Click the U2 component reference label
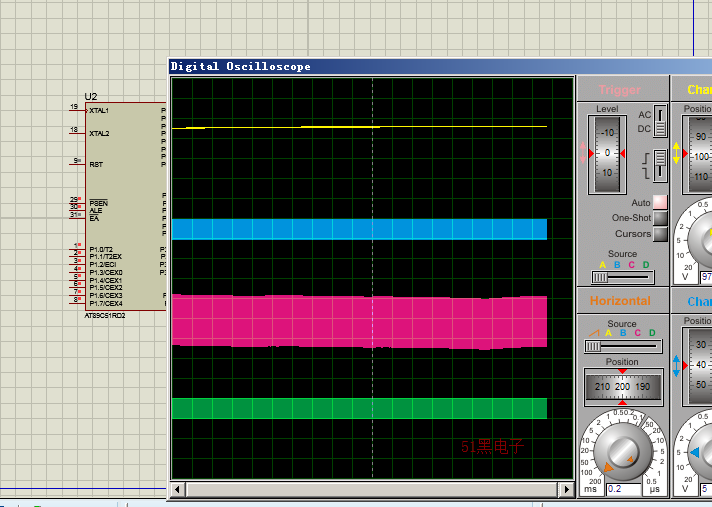Screen dimensions: 712x507 point(91,97)
